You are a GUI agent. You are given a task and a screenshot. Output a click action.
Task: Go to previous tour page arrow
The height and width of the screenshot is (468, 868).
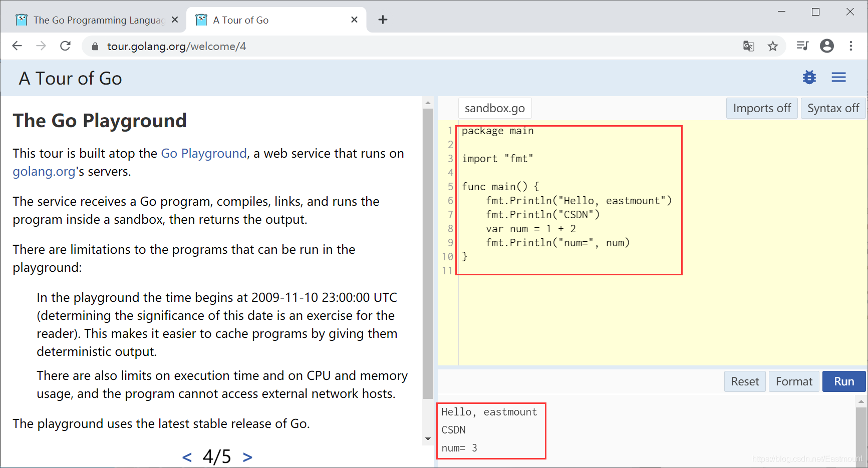187,456
